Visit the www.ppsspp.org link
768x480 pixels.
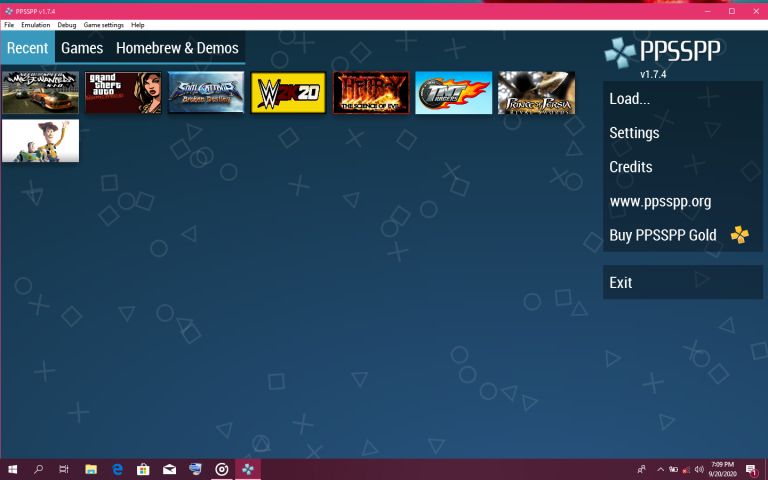[683, 201]
